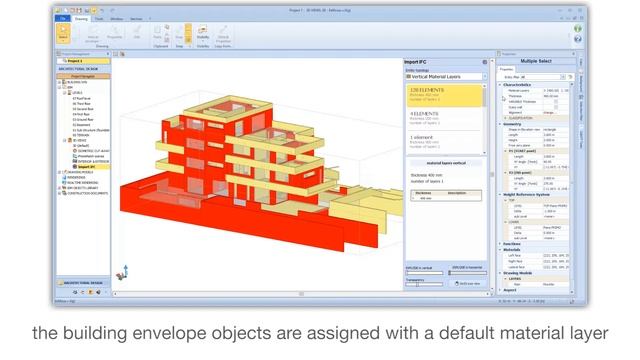Select the 'Basement' level item
640x360 pixels.
pos(81,125)
